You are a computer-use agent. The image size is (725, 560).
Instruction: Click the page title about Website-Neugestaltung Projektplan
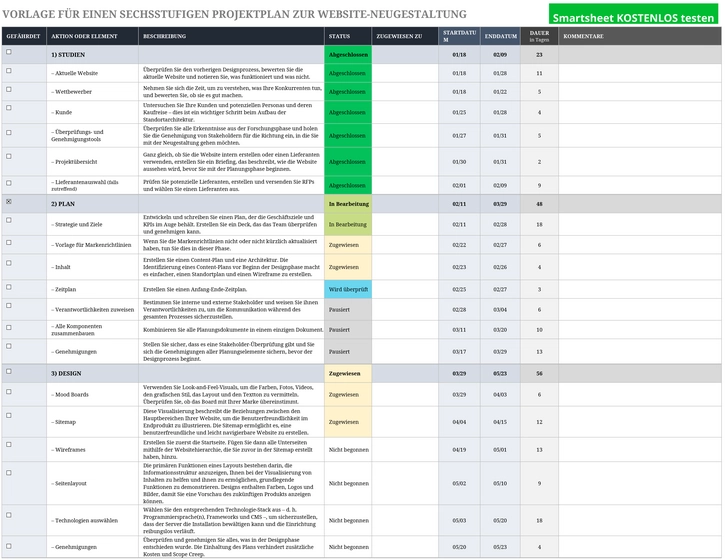[x=234, y=14]
